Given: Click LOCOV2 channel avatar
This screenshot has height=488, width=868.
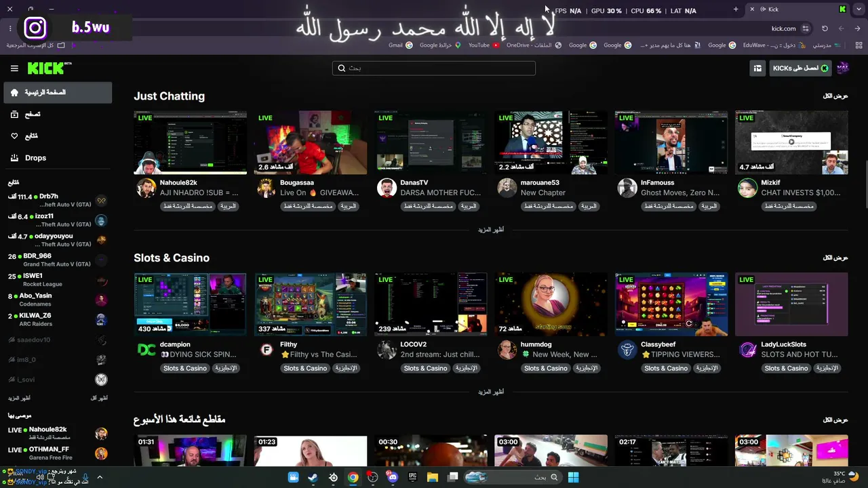Looking at the screenshot, I should [x=387, y=350].
